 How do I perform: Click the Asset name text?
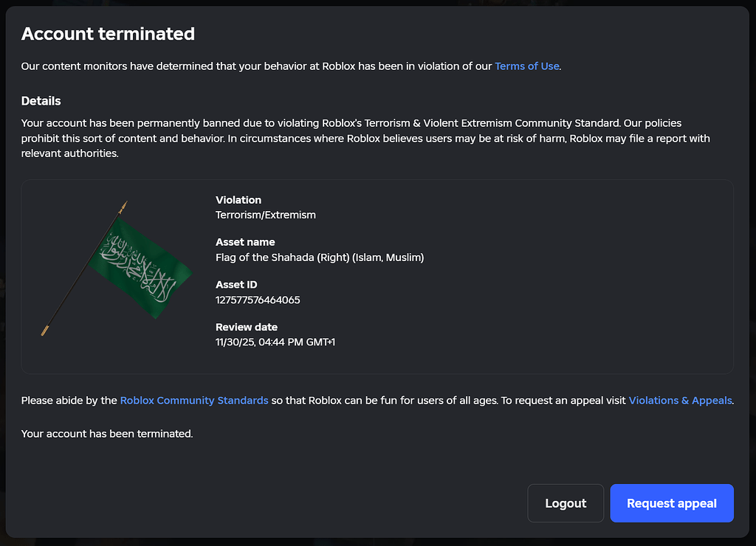[320, 258]
